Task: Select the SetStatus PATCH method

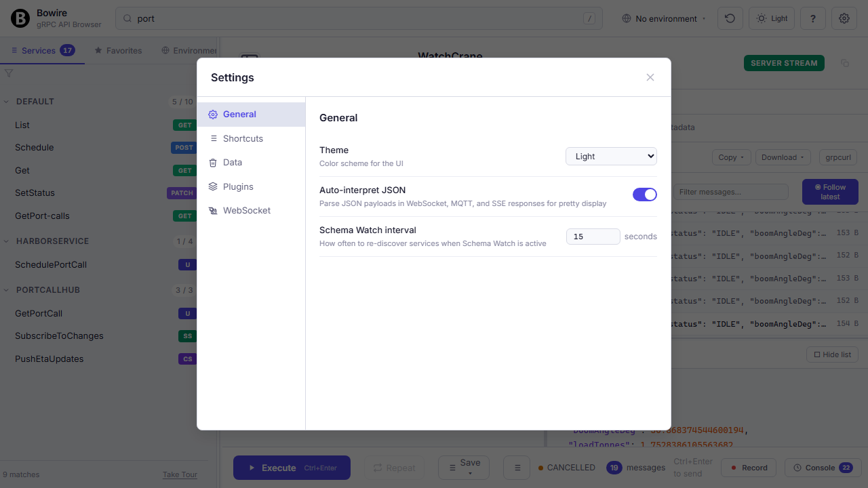Action: coord(98,193)
